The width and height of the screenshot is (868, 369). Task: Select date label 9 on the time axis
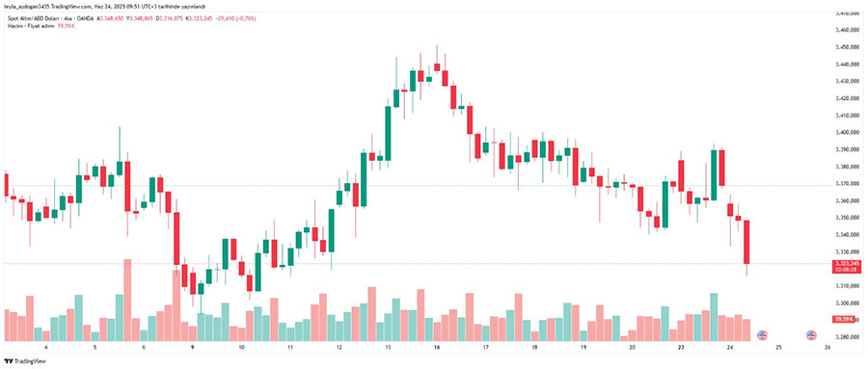coord(193,348)
